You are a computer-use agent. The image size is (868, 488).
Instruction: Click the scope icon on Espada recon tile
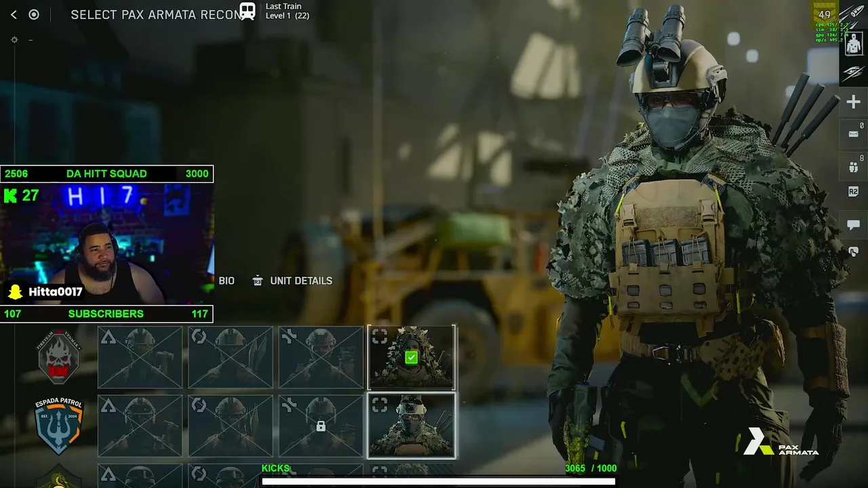pyautogui.click(x=380, y=405)
